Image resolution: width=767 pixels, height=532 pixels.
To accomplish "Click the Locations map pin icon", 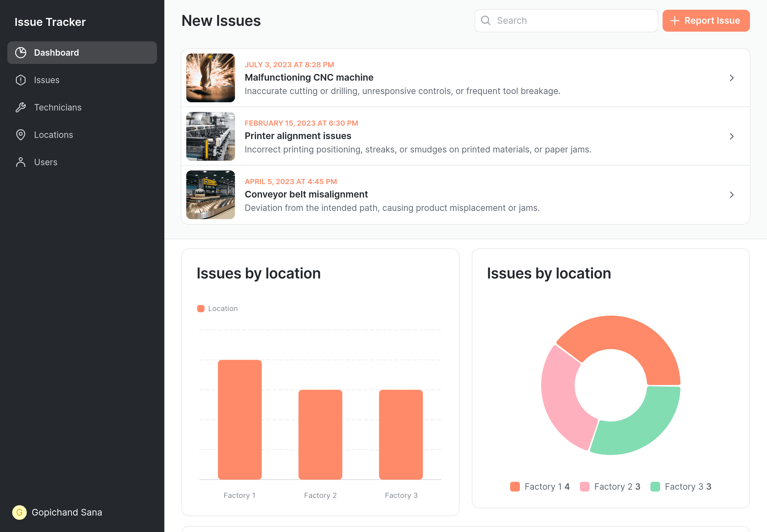I will [21, 135].
